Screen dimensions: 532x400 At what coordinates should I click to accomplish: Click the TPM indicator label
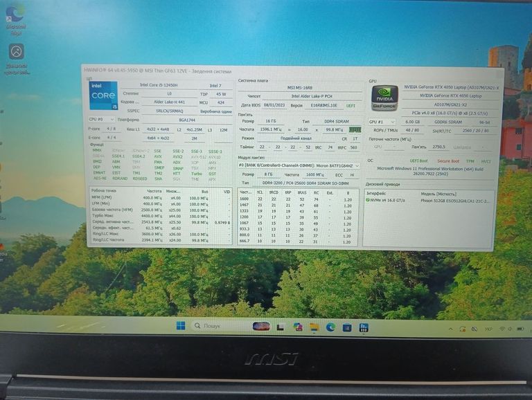coord(470,161)
